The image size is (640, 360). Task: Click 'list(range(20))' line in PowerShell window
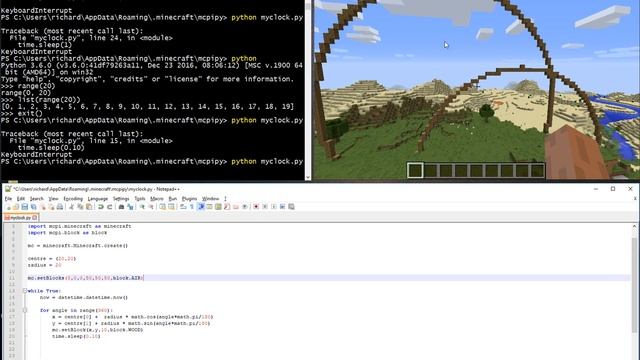point(40,100)
